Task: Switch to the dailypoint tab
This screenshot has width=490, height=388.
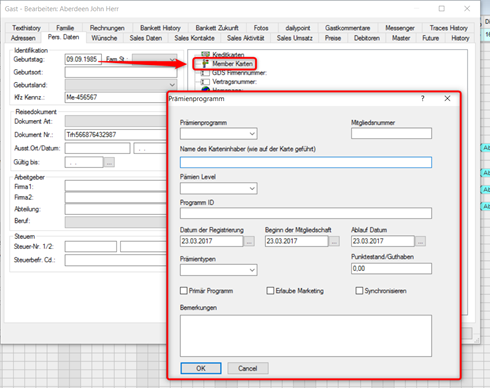Action: [298, 28]
